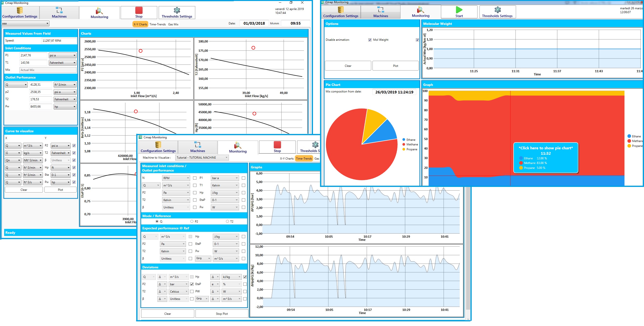Click the Date field showing 01/03/2018

[x=254, y=23]
